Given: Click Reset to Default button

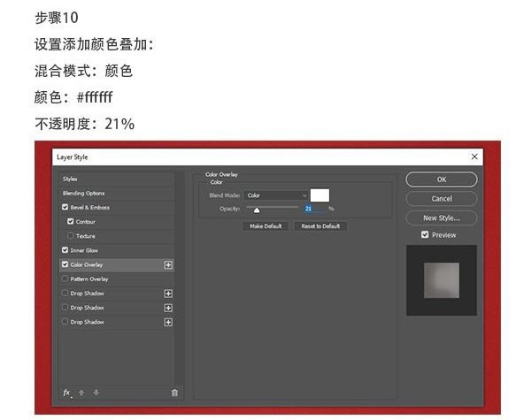Looking at the screenshot, I should (x=322, y=226).
